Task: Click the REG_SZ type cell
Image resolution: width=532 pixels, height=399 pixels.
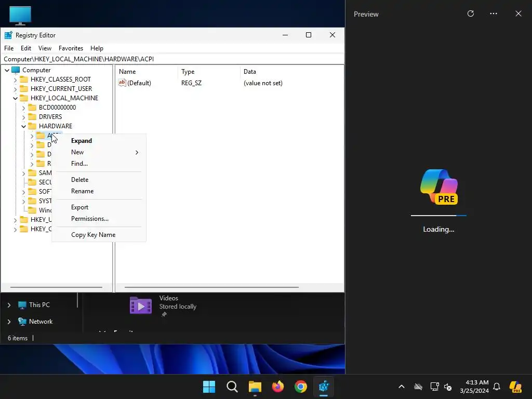Action: (191, 83)
